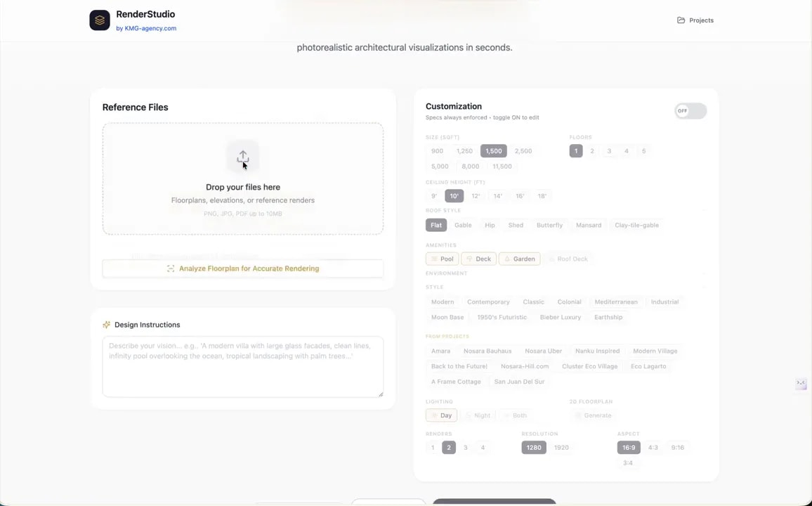Click into the Design Instructions text area
The height and width of the screenshot is (506, 812).
243,367
